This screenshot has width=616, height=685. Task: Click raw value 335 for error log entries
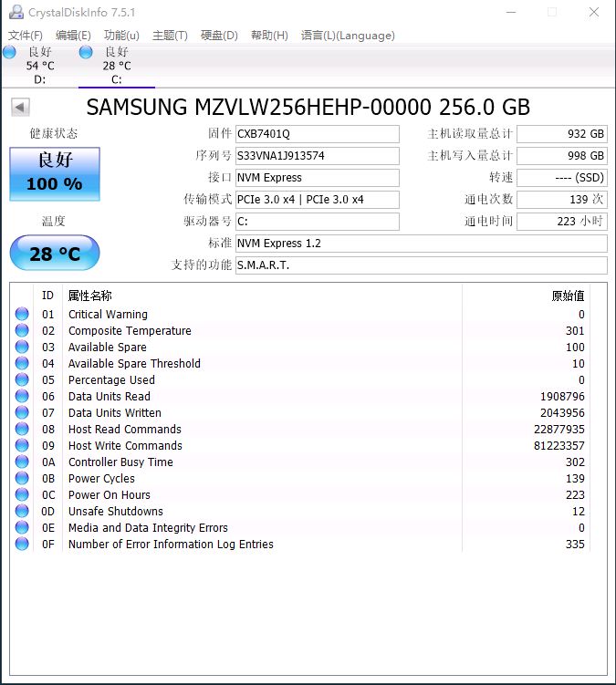pyautogui.click(x=575, y=545)
